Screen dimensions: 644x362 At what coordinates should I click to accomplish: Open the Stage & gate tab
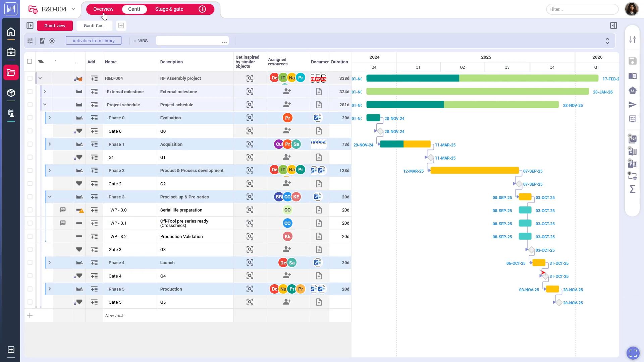tap(169, 9)
